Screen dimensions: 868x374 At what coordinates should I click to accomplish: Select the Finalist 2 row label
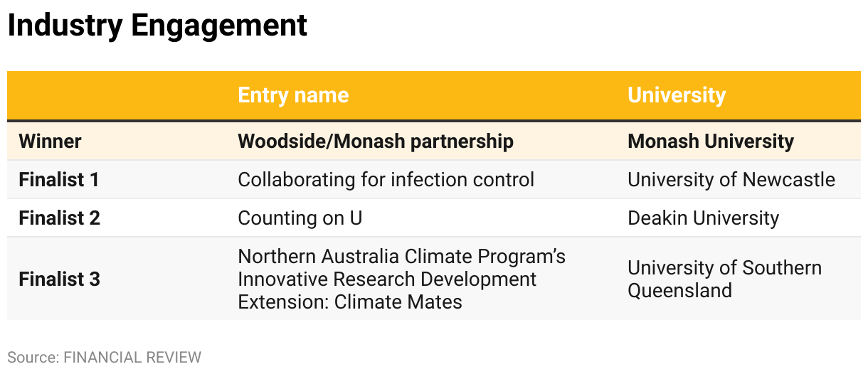(59, 218)
